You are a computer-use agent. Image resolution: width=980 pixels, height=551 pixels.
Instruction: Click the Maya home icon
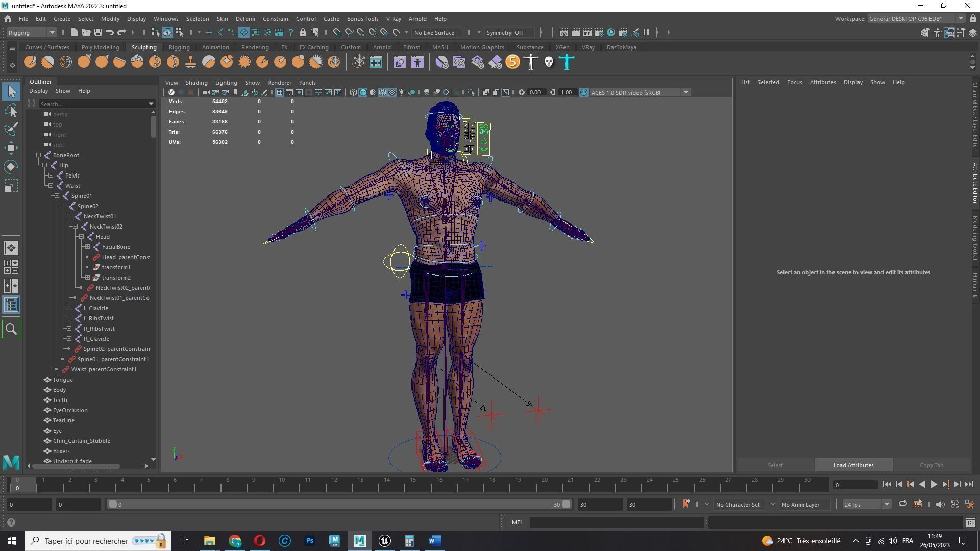[x=8, y=19]
